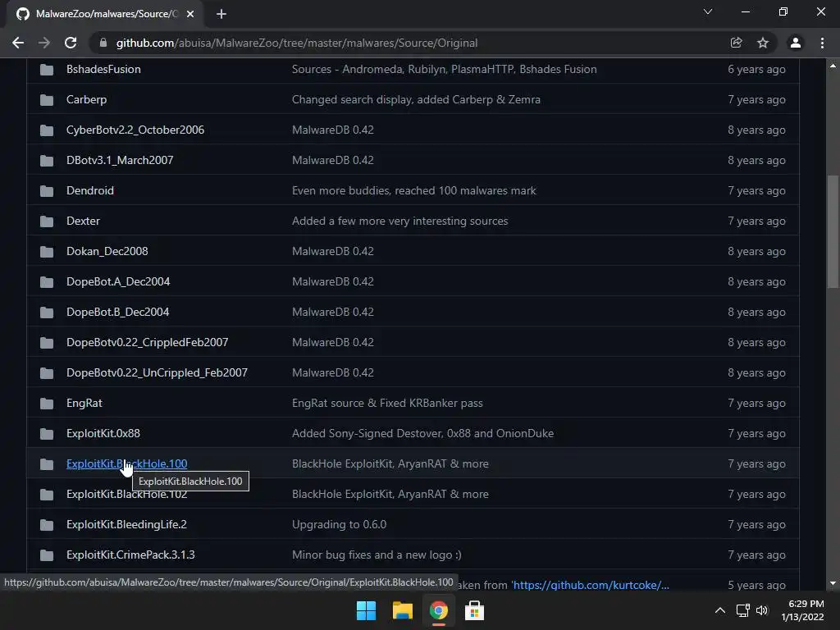840x630 pixels.
Task: Open commit 'Sources - Andromeda, Rubilyn, PlasmaHTTP, Bshades Fusion'
Action: tap(444, 69)
